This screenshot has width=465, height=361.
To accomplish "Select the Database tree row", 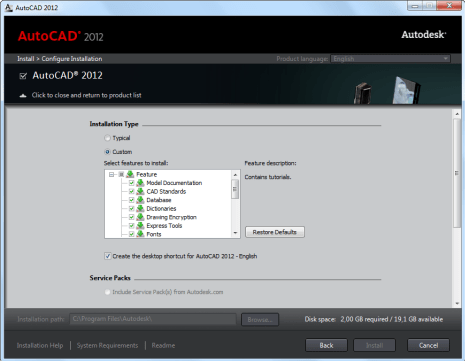I will [x=159, y=200].
